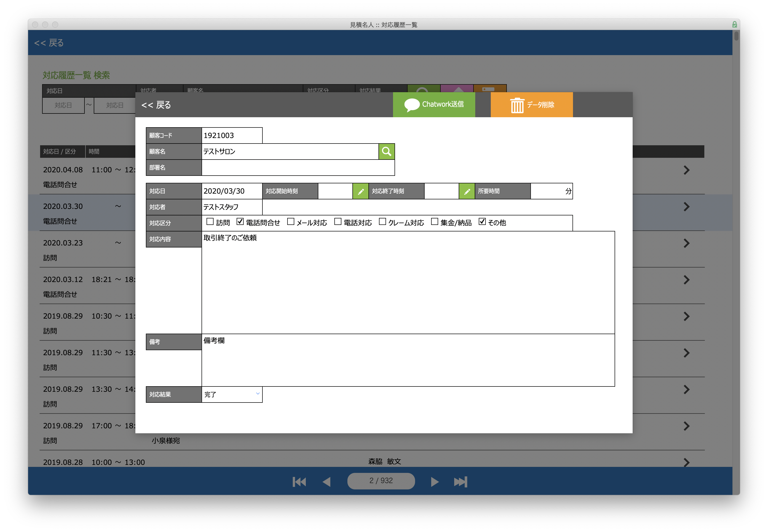Click the pencil icon beside 対応終了時刻

tap(466, 191)
